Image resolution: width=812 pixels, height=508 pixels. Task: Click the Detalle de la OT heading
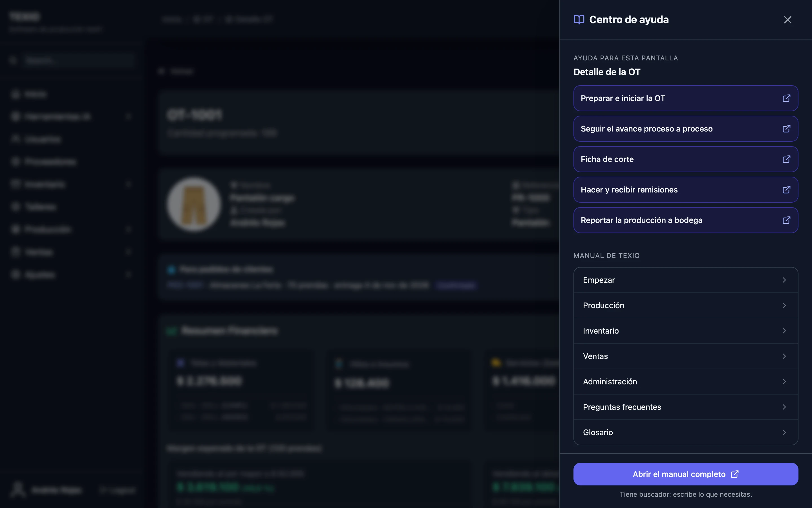tap(607, 72)
